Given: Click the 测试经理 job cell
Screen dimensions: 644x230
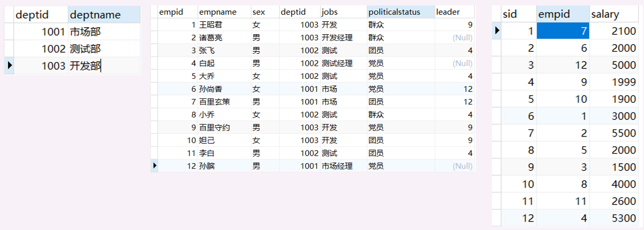Looking at the screenshot, I should [344, 64].
